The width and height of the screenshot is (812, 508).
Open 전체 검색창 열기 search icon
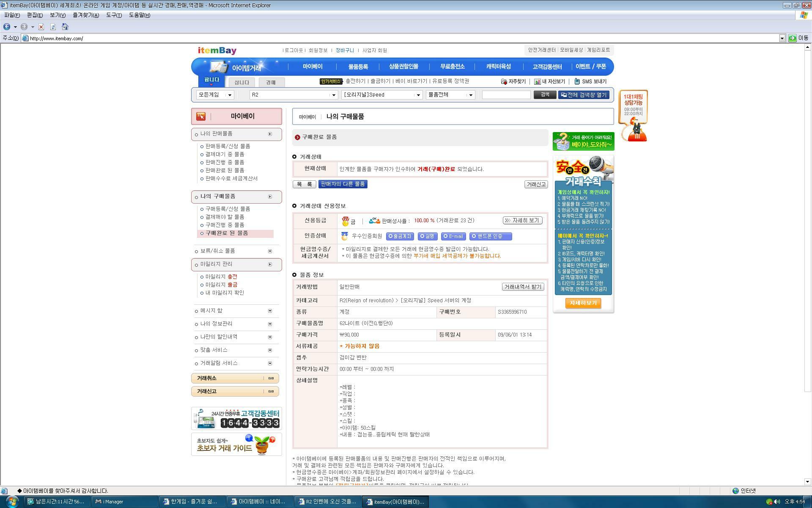pyautogui.click(x=564, y=95)
